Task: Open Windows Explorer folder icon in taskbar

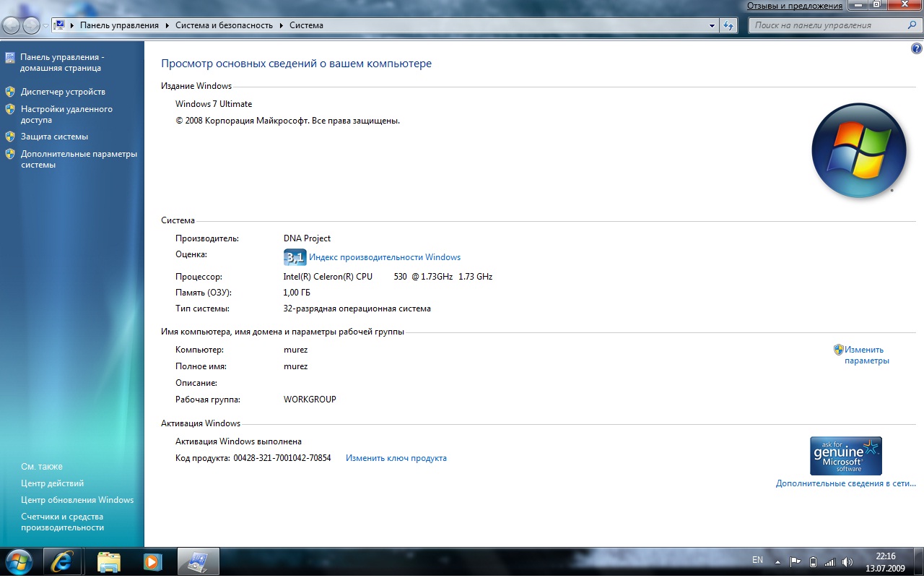Action: pyautogui.click(x=109, y=561)
